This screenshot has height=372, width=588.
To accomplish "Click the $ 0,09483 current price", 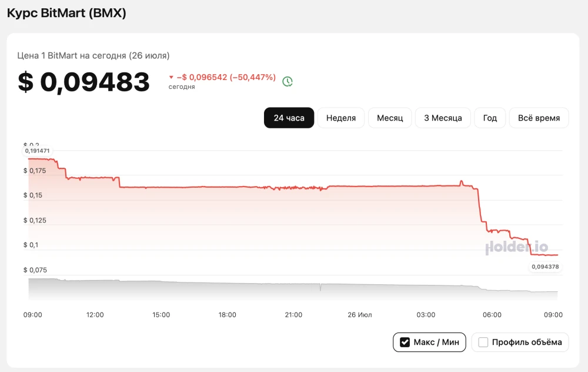I will [x=83, y=82].
